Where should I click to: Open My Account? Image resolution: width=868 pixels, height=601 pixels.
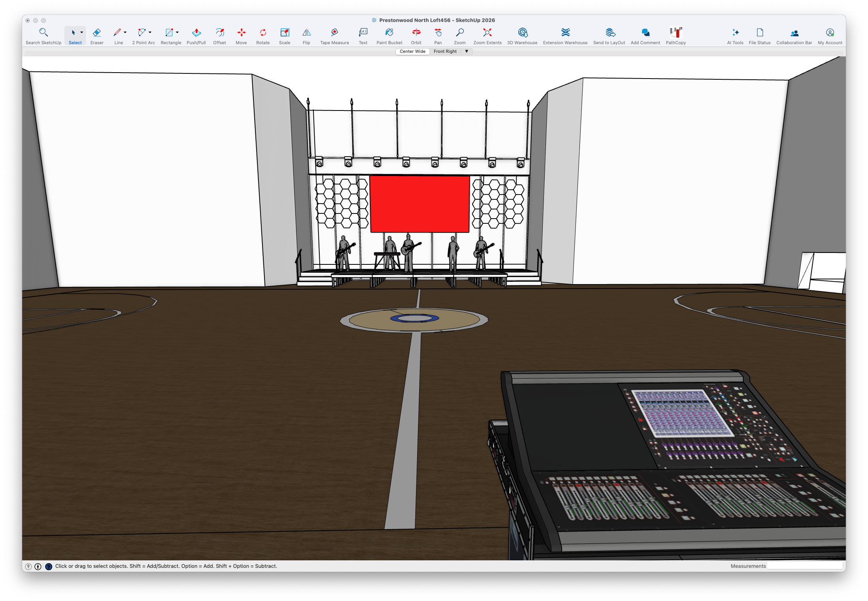click(830, 36)
